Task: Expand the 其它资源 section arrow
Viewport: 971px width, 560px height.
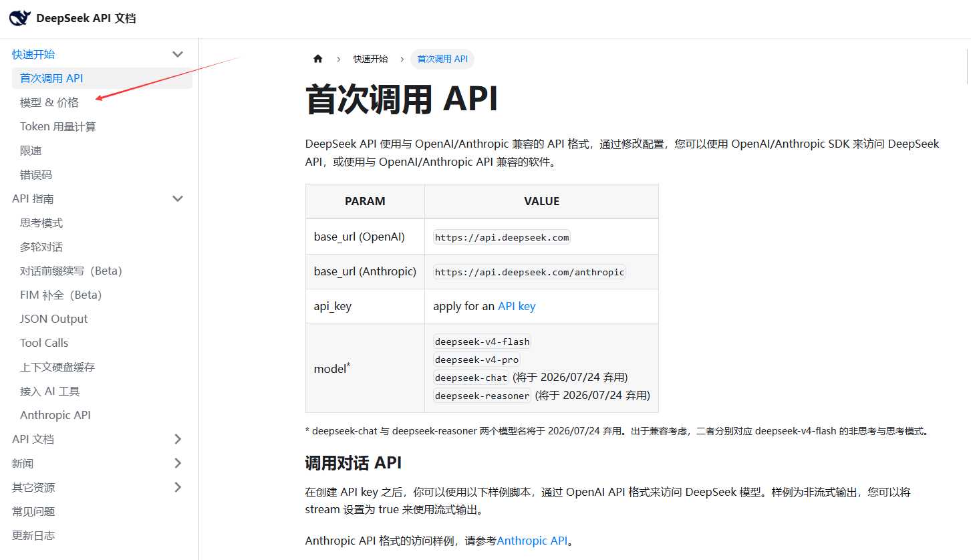Action: [x=178, y=487]
